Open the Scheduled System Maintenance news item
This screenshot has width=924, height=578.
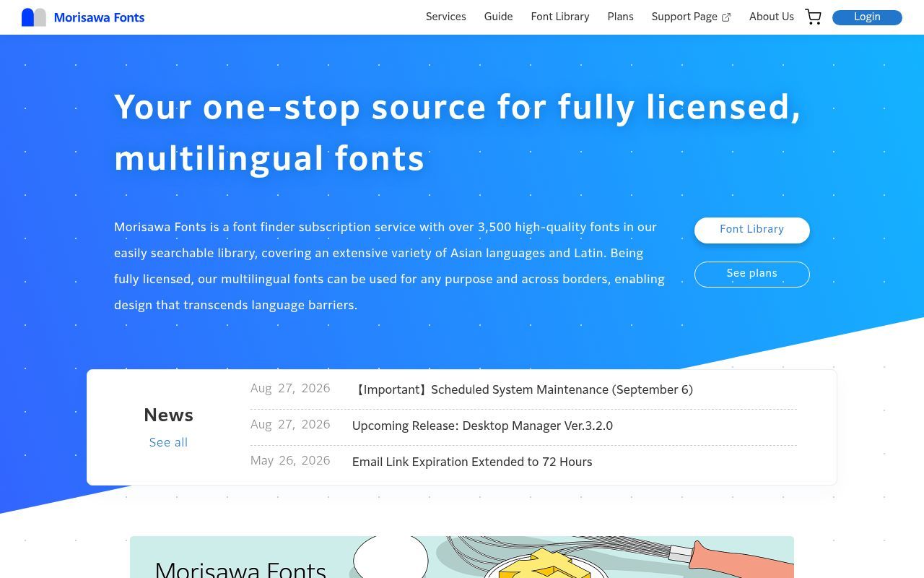[523, 390]
